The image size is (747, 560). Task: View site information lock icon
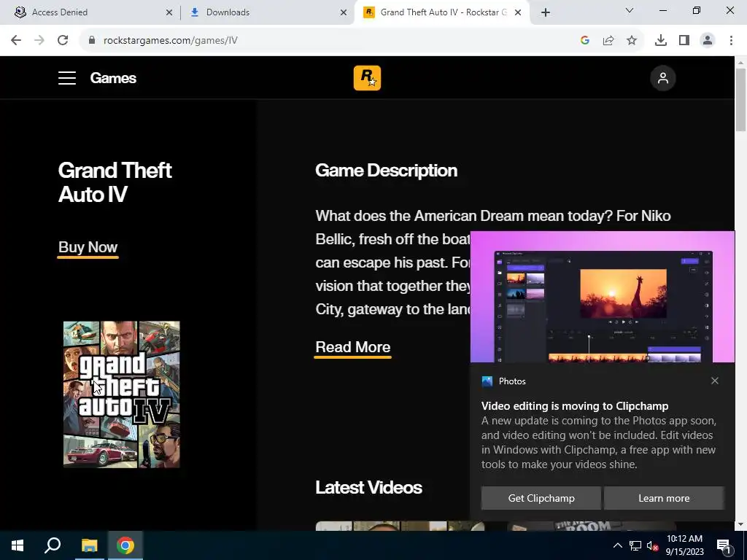92,41
